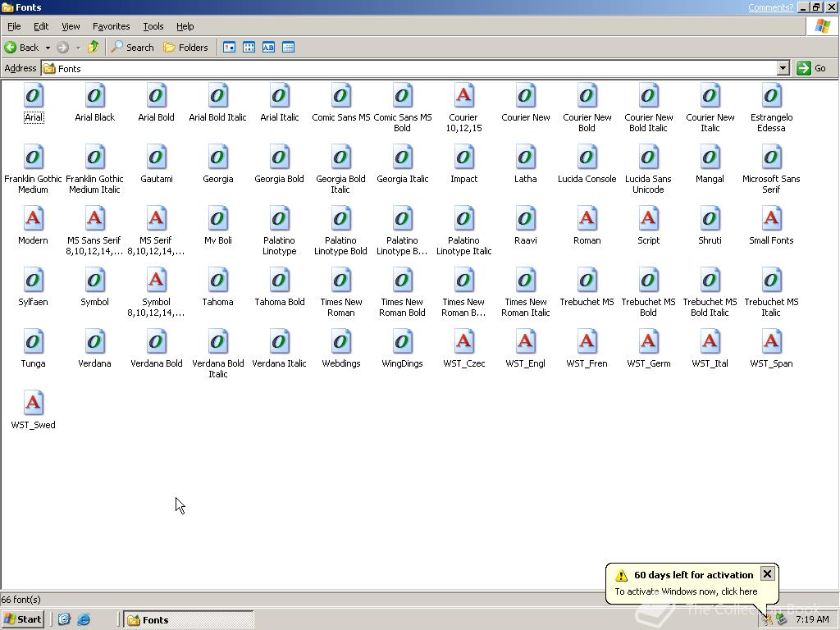Click the Up folder toolbar icon
This screenshot has height=630, width=840.
pos(94,47)
